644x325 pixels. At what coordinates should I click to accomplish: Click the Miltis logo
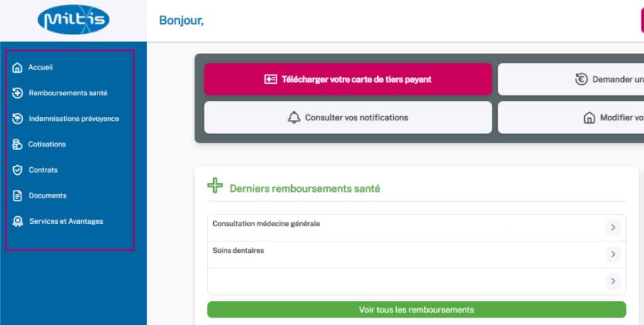[74, 21]
